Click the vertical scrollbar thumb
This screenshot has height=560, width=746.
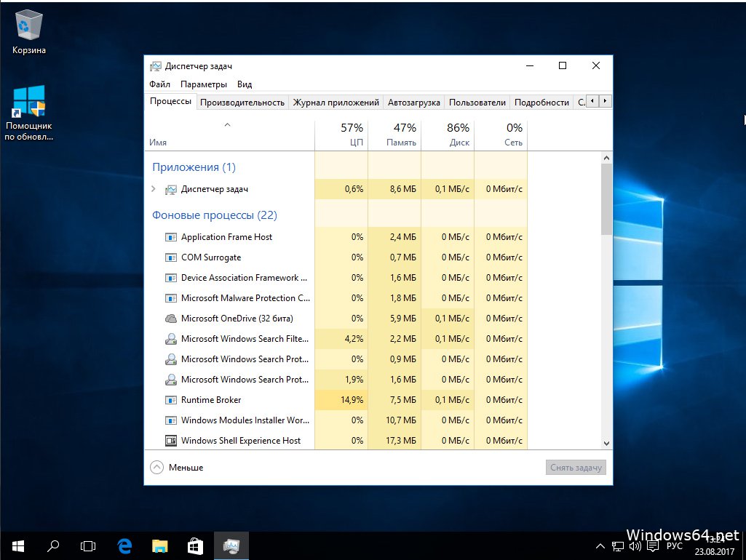coord(606,199)
